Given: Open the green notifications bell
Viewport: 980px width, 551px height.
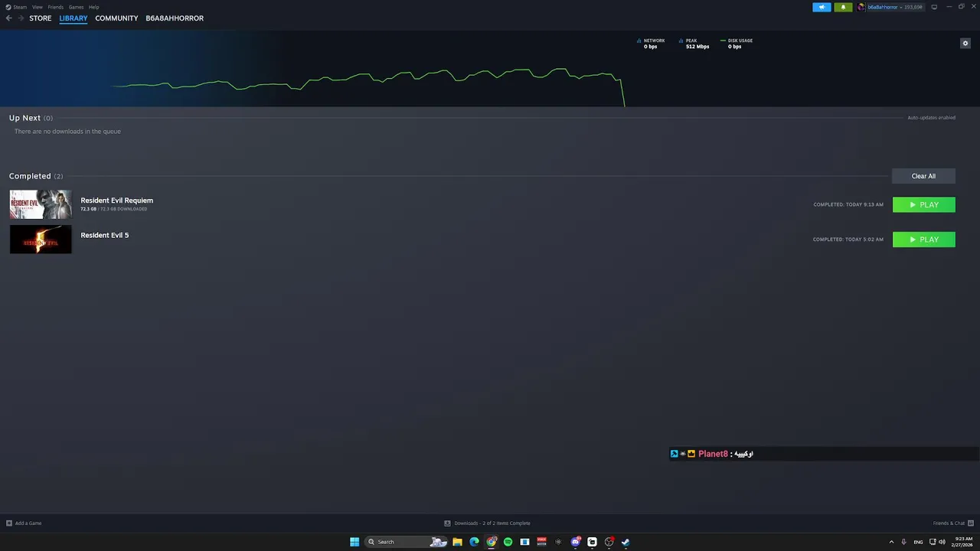Looking at the screenshot, I should 843,7.
